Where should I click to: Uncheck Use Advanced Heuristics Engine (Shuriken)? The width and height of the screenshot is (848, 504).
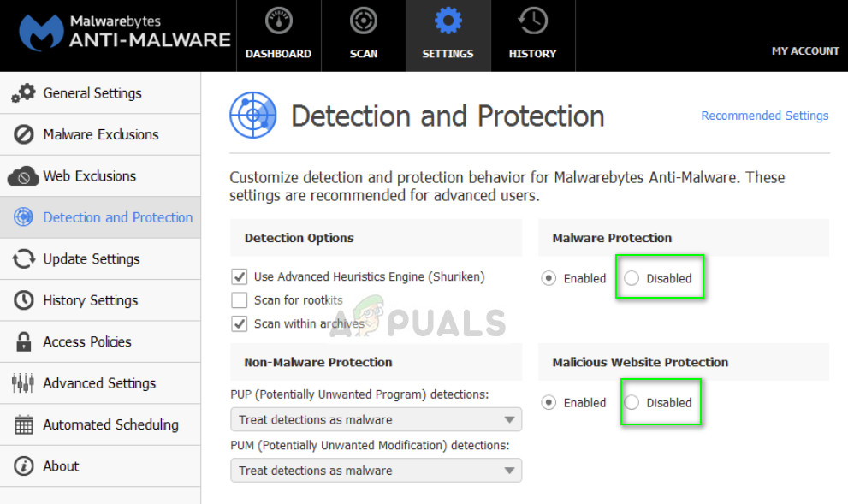tap(240, 276)
